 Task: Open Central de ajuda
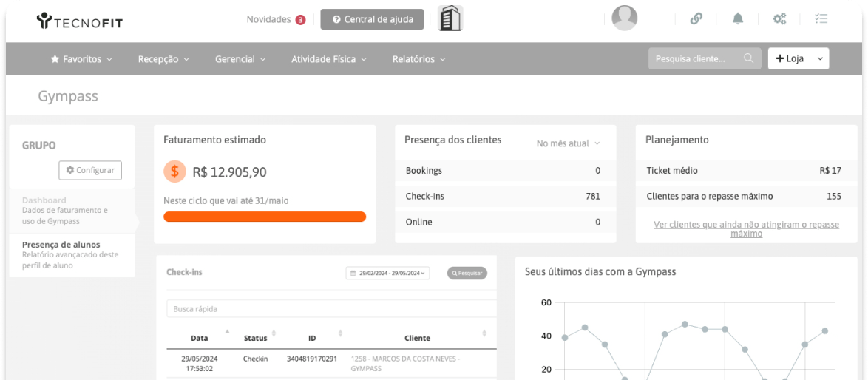(x=372, y=19)
